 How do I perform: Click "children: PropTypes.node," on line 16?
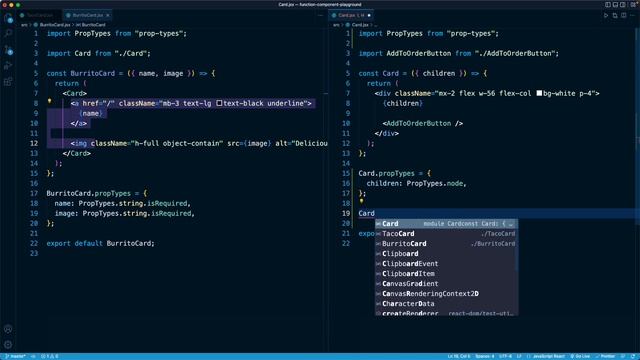tap(416, 183)
